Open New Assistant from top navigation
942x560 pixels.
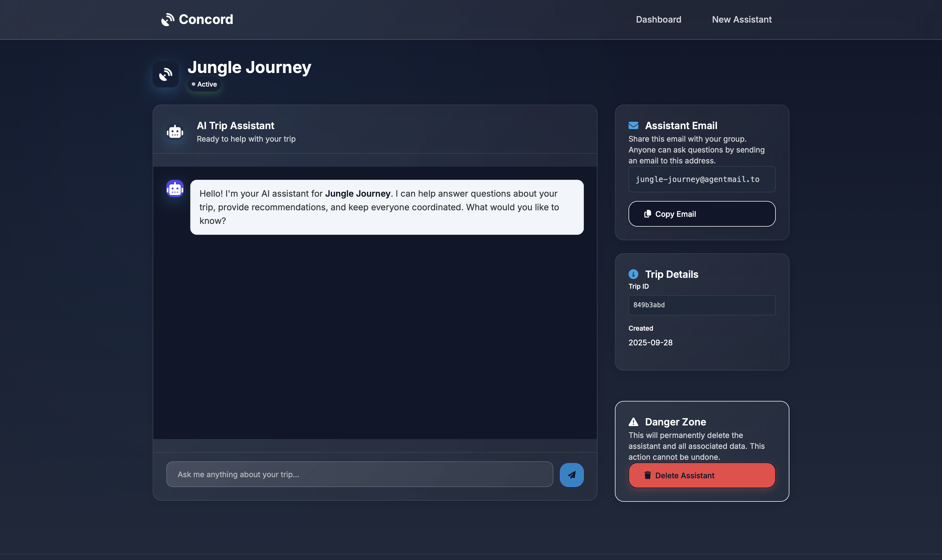(741, 20)
